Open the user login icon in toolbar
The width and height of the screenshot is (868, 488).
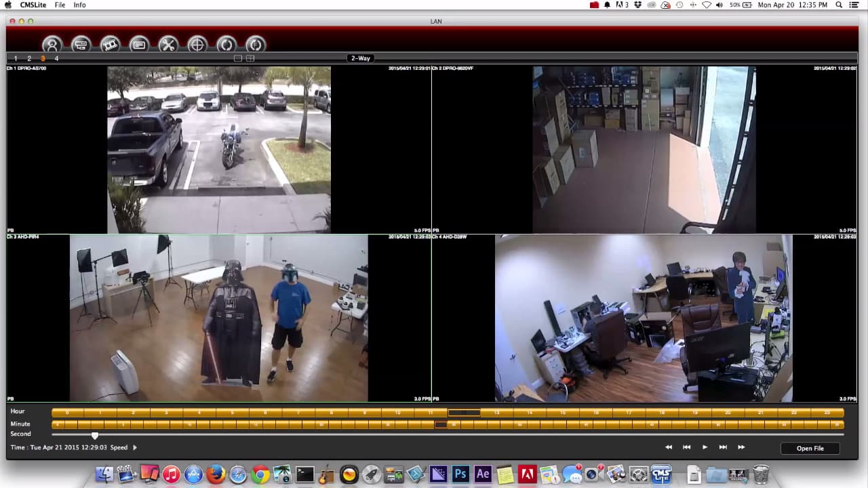pos(52,45)
